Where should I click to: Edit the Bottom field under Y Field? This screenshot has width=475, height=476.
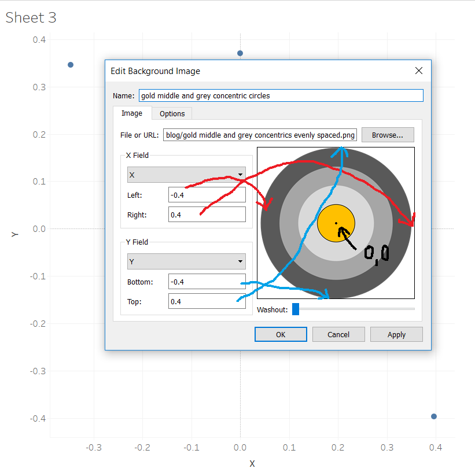tap(207, 281)
